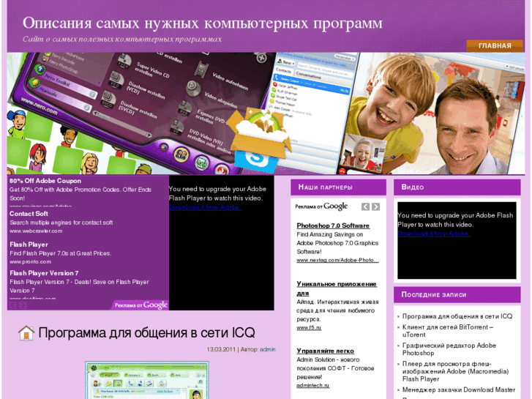This screenshot has height=399, width=532.
Task: Open the www.webcrawler.com ad URL
Action: coord(36,231)
